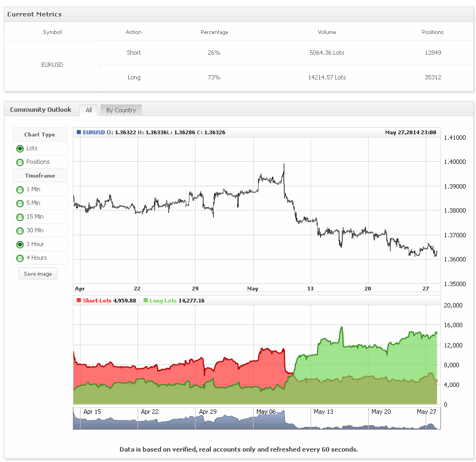Click the Apr 22 marker in range navigator
This screenshot has height=462, width=476.
pos(150,412)
